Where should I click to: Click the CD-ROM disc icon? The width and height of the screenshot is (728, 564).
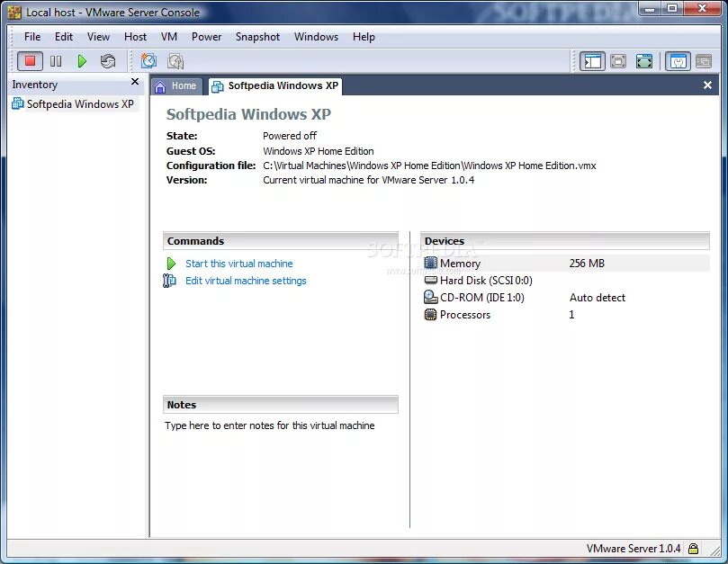click(430, 297)
